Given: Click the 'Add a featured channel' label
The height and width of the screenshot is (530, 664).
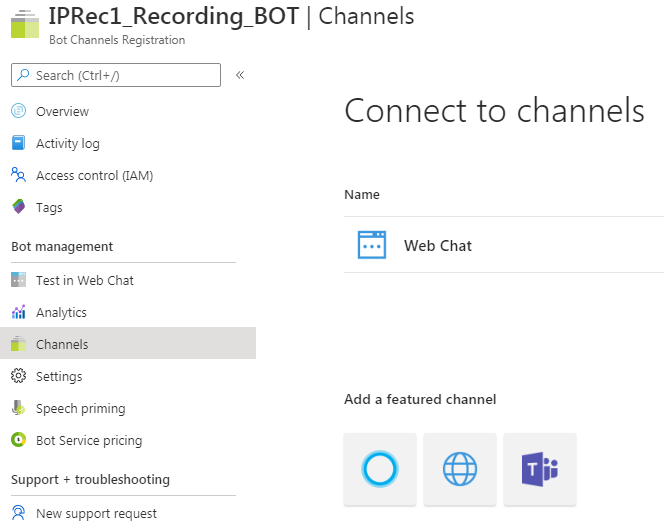Looking at the screenshot, I should click(420, 399).
